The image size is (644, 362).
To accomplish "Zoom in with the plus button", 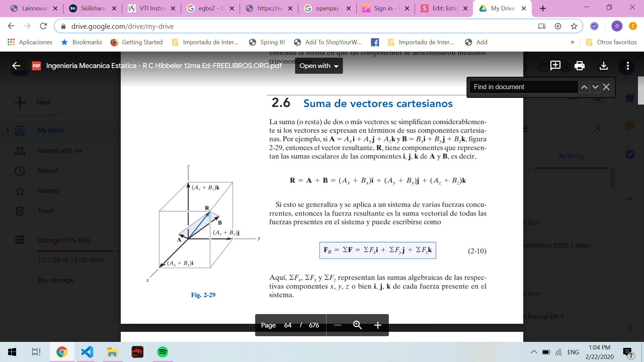I will coord(377,325).
